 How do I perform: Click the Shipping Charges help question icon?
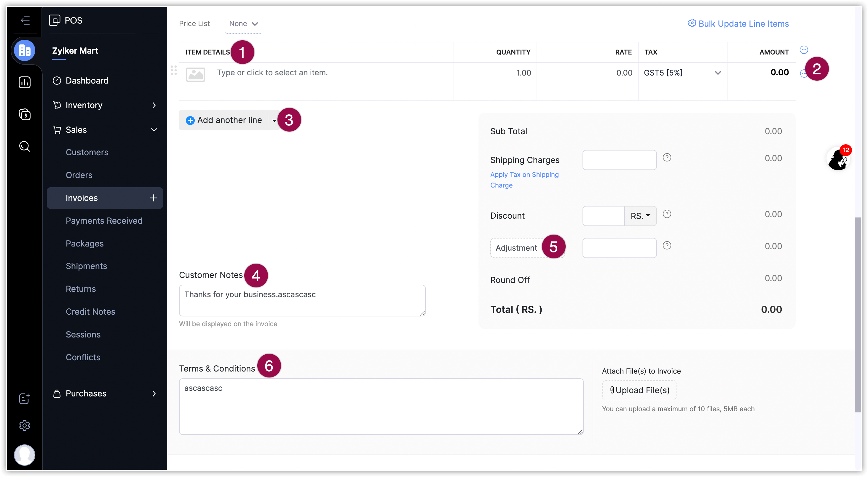coord(667,158)
